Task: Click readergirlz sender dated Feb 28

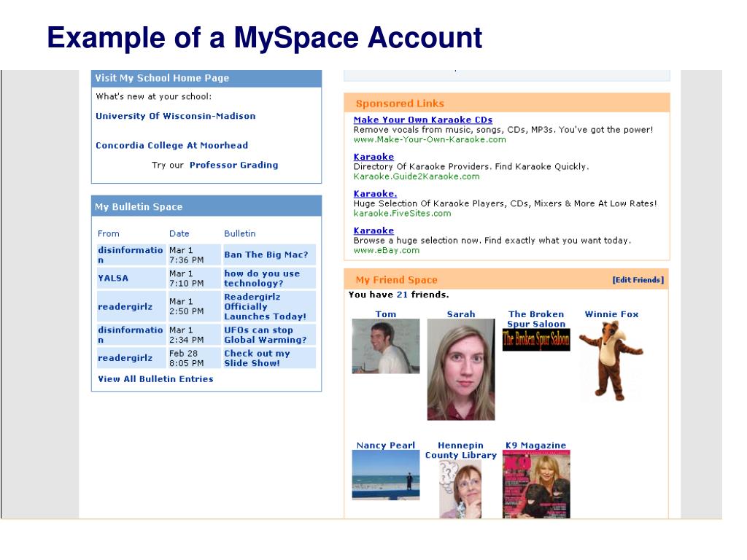Action: (125, 358)
